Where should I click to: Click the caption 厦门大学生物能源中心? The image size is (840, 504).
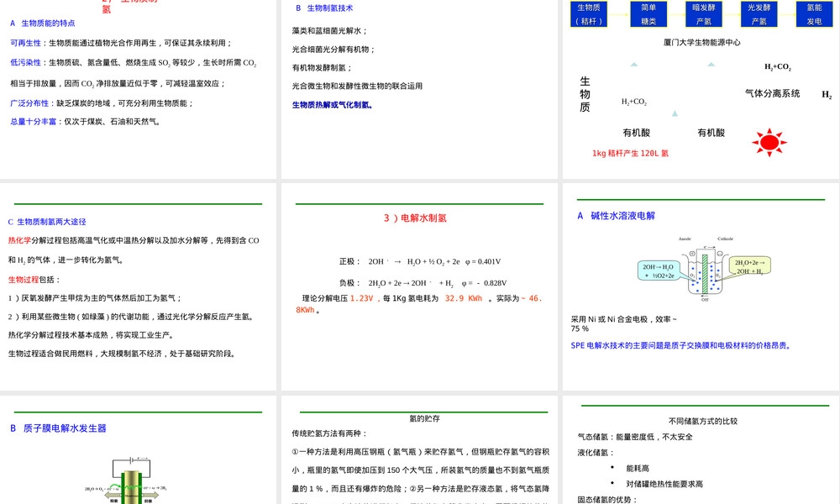click(x=701, y=42)
